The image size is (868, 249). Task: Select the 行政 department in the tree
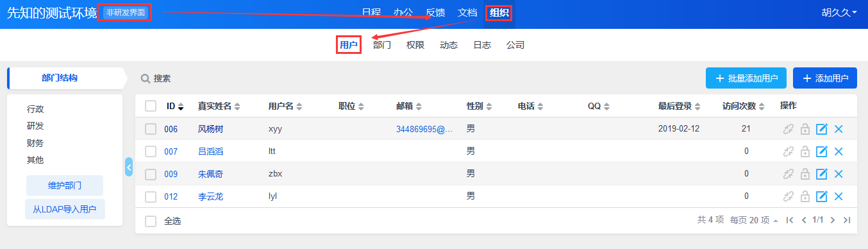(x=35, y=109)
